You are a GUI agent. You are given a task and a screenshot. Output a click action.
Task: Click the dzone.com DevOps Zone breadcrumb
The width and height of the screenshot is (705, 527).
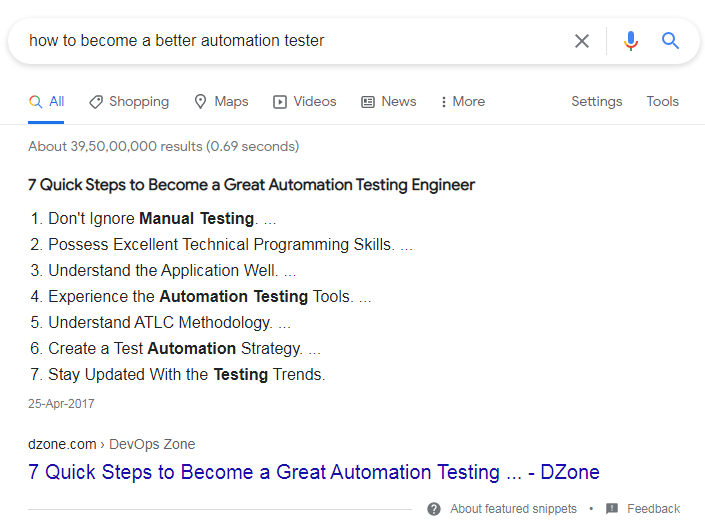point(112,444)
